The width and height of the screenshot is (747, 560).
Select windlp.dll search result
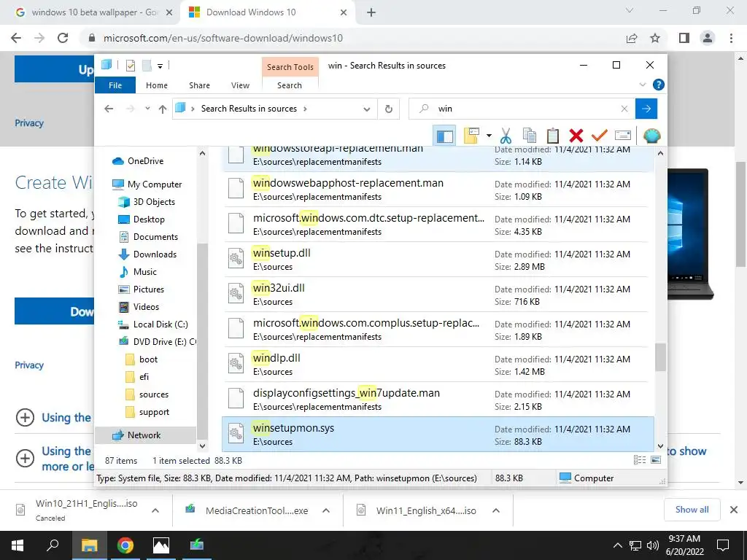[x=438, y=365]
